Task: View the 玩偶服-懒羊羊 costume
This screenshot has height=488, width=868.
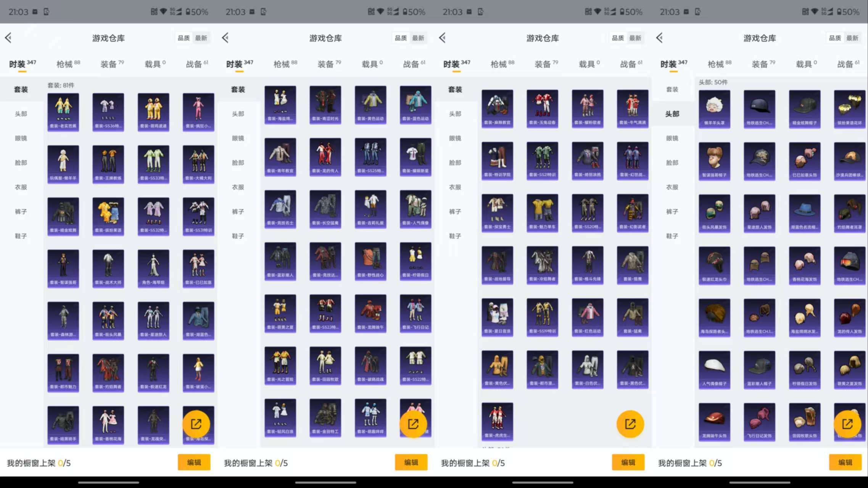Action: coord(63,164)
